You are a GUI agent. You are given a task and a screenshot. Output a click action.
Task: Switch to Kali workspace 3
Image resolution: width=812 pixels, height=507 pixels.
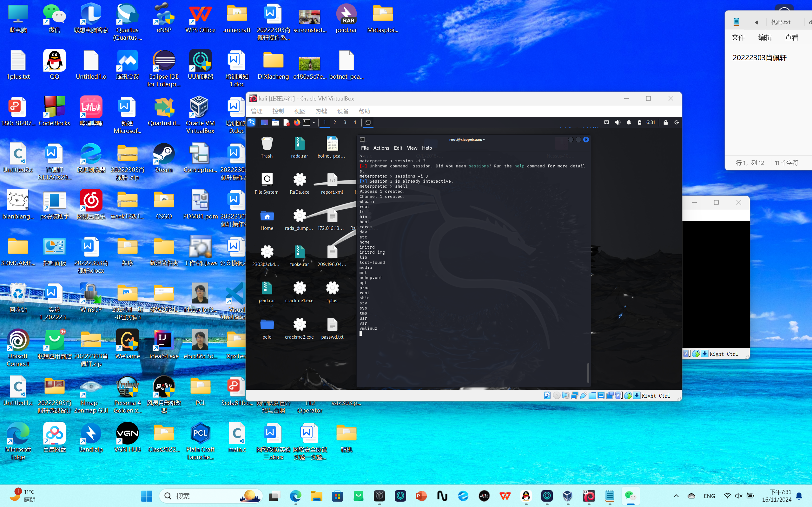point(345,122)
